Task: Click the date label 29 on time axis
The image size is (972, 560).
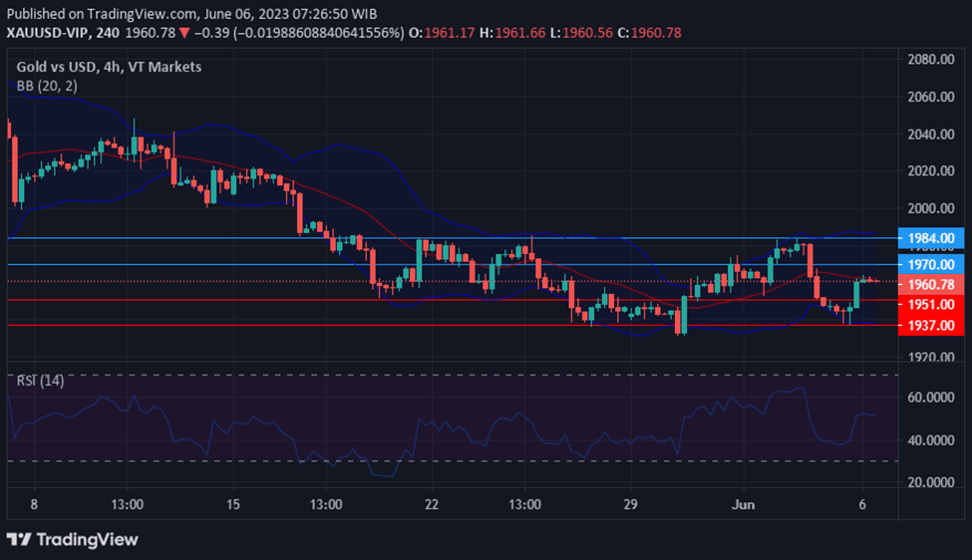Action: click(x=630, y=504)
